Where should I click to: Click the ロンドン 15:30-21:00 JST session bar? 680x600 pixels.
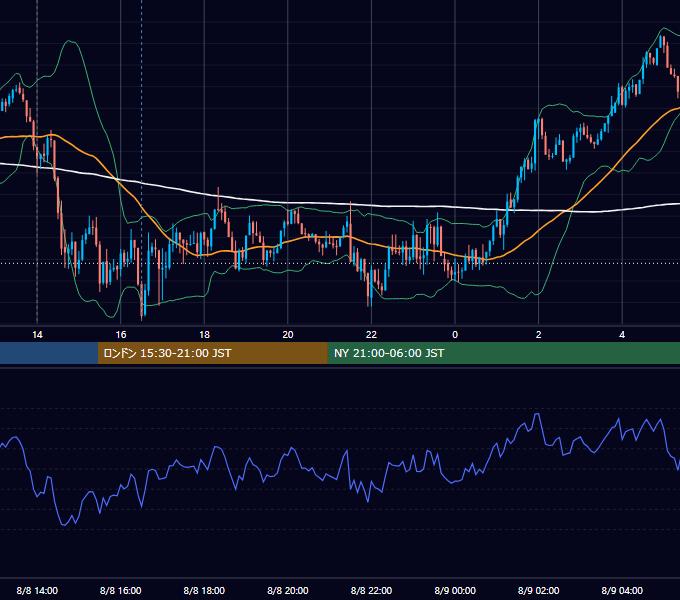point(212,353)
